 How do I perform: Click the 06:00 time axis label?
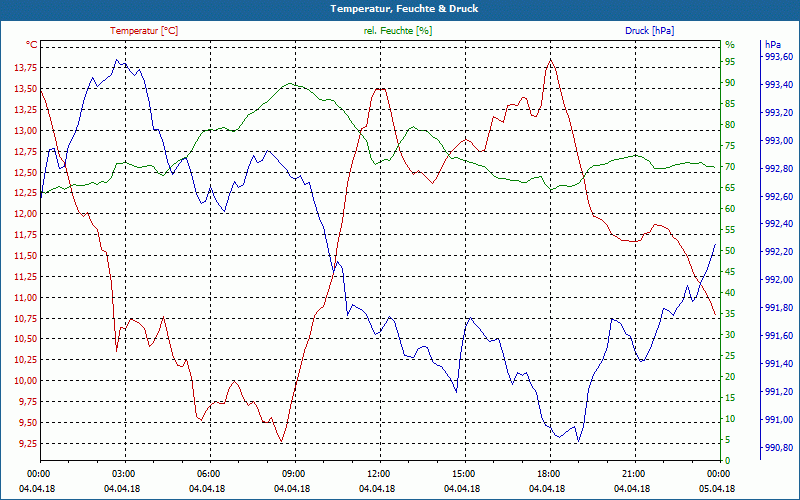[x=208, y=473]
